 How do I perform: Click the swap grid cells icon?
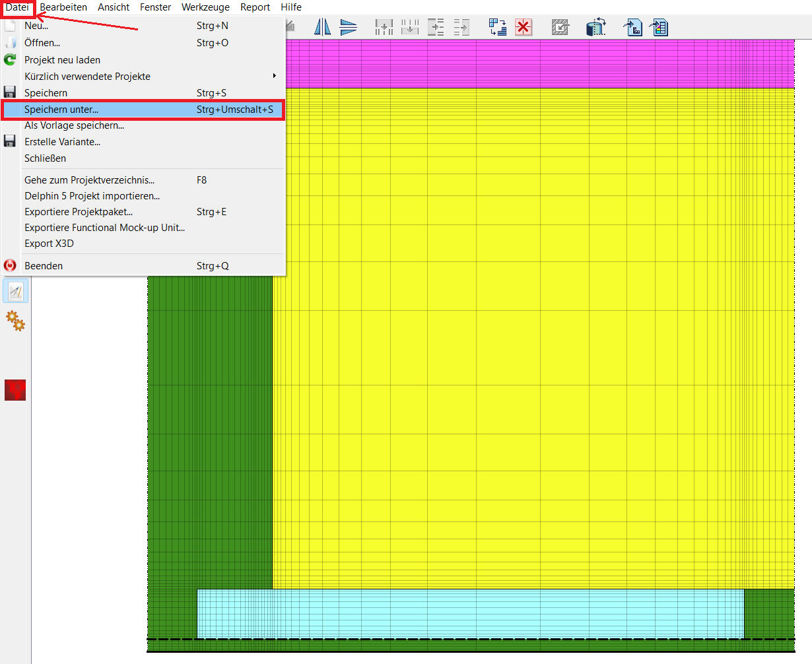pyautogui.click(x=498, y=27)
